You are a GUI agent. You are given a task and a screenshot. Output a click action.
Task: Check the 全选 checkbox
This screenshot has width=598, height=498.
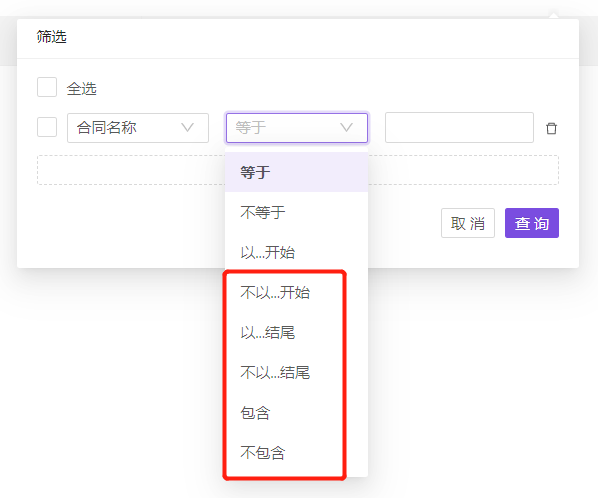point(47,87)
